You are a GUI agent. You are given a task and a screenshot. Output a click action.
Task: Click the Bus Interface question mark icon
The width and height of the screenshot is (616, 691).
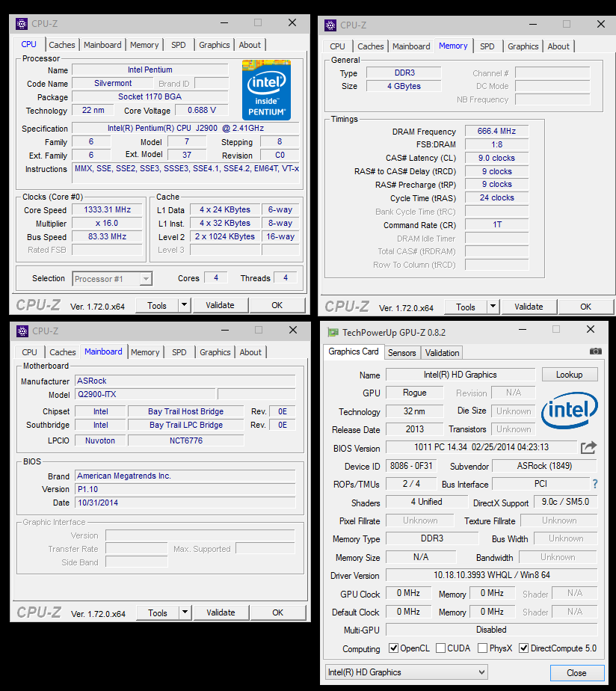(x=595, y=485)
